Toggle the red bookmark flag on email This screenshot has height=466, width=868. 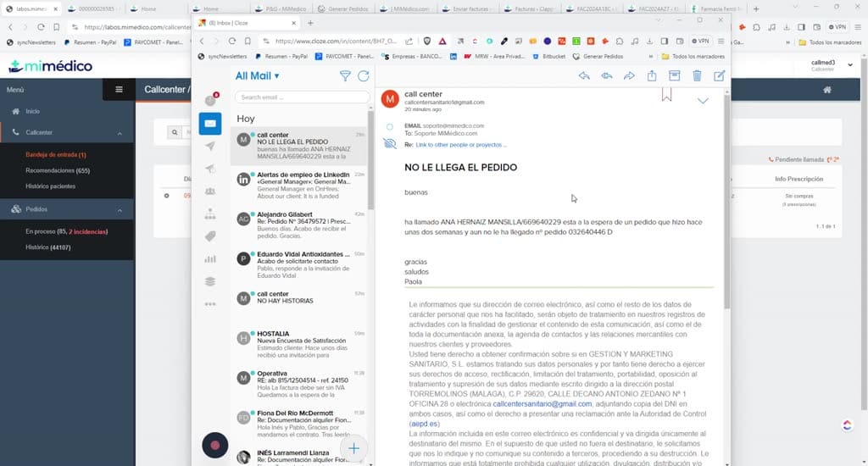pyautogui.click(x=666, y=95)
